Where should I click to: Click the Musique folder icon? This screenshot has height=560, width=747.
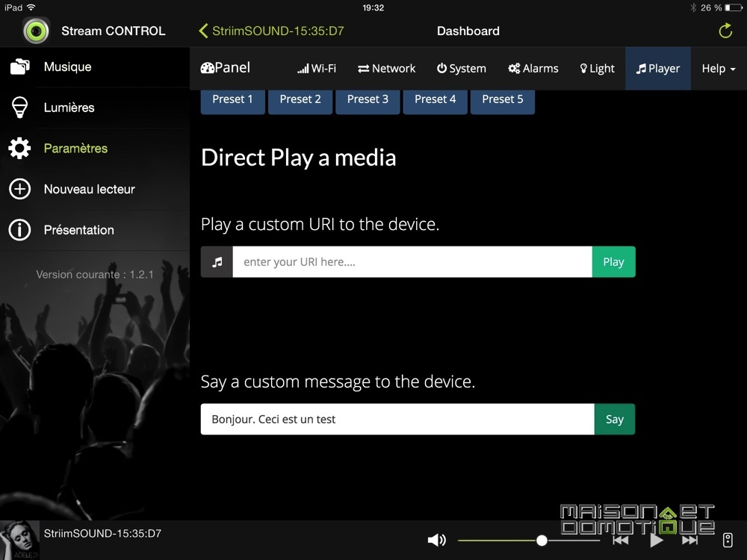pyautogui.click(x=19, y=66)
